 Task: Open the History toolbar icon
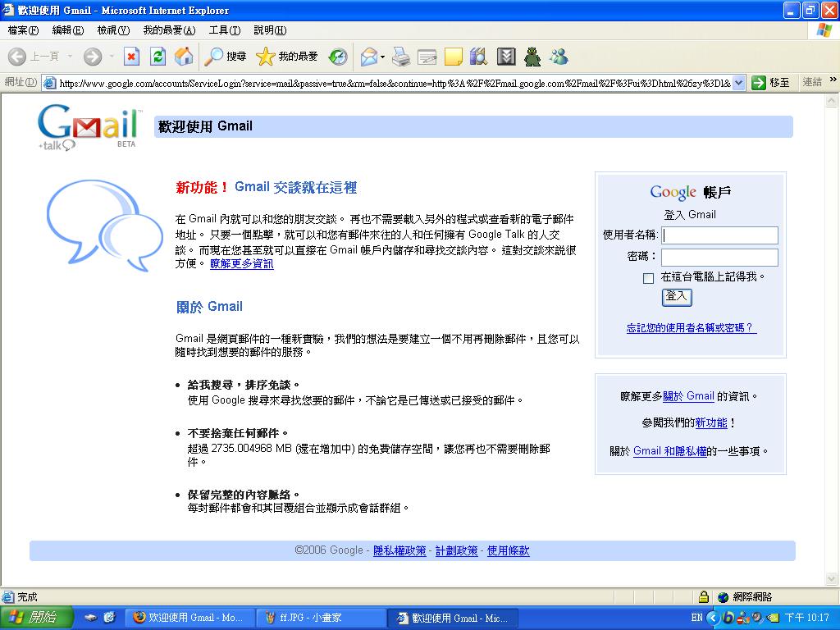point(338,57)
